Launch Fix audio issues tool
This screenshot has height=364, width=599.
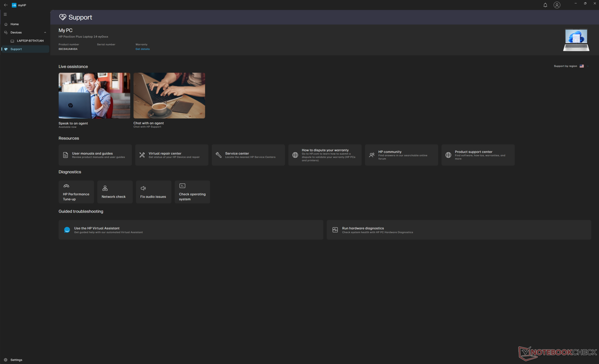pyautogui.click(x=153, y=192)
